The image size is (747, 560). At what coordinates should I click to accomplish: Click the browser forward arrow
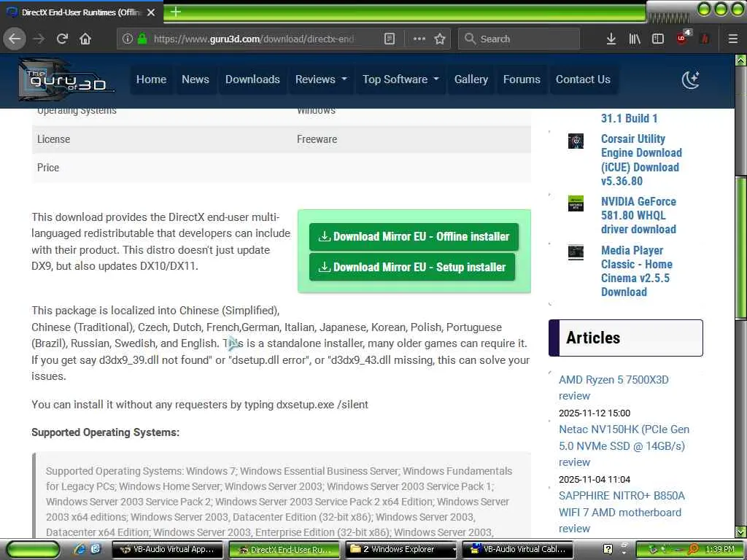click(x=39, y=39)
